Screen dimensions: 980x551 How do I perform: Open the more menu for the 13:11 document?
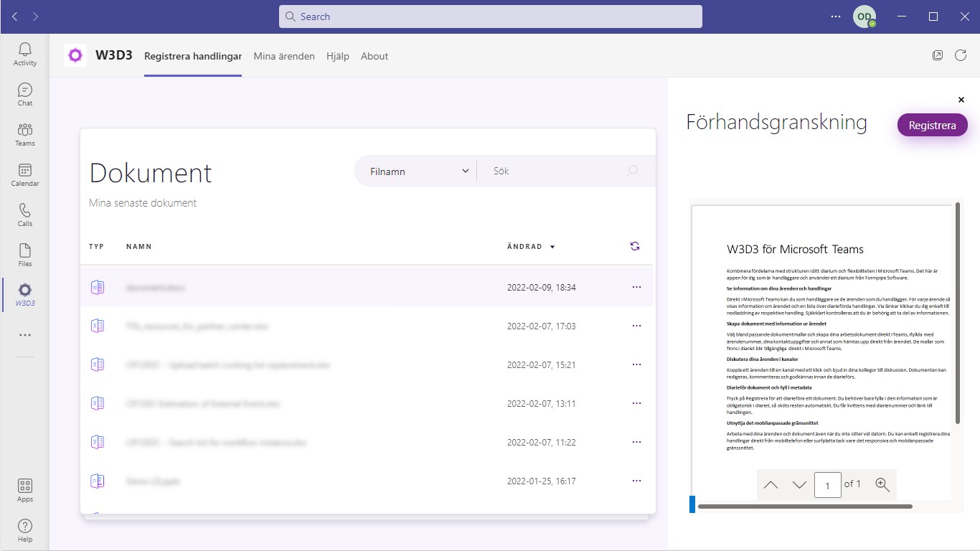(636, 403)
